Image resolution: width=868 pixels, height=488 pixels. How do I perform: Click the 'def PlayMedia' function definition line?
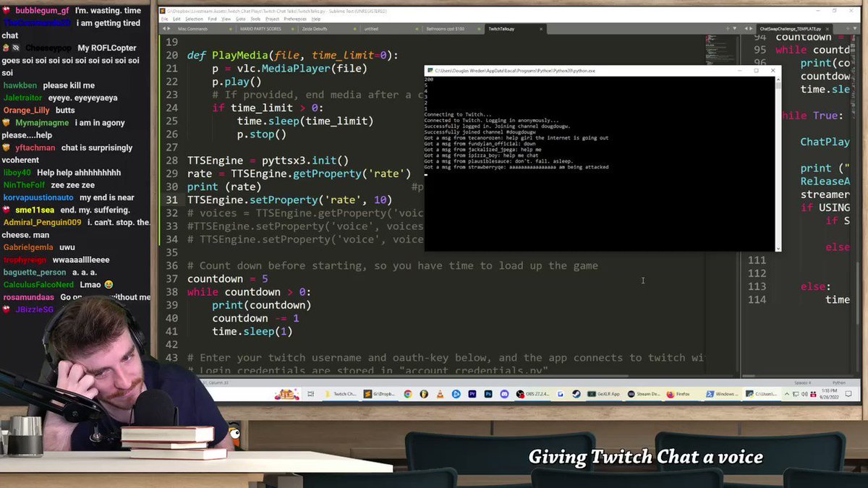(293, 55)
